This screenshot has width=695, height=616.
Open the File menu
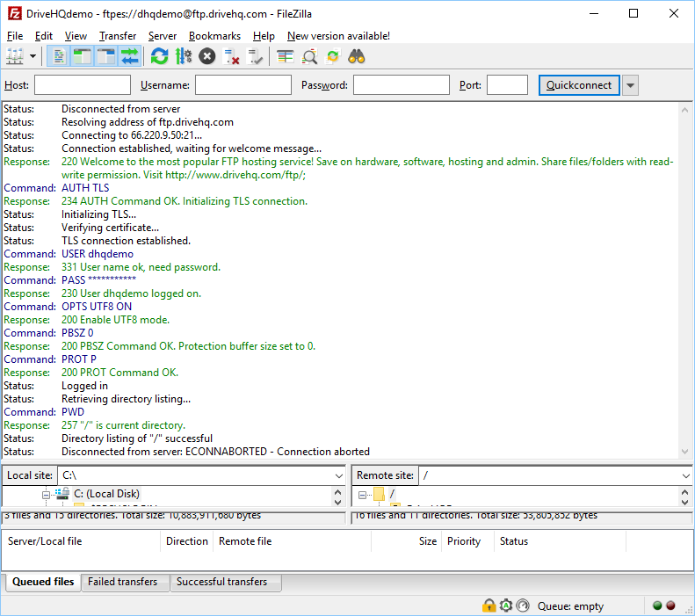(15, 36)
